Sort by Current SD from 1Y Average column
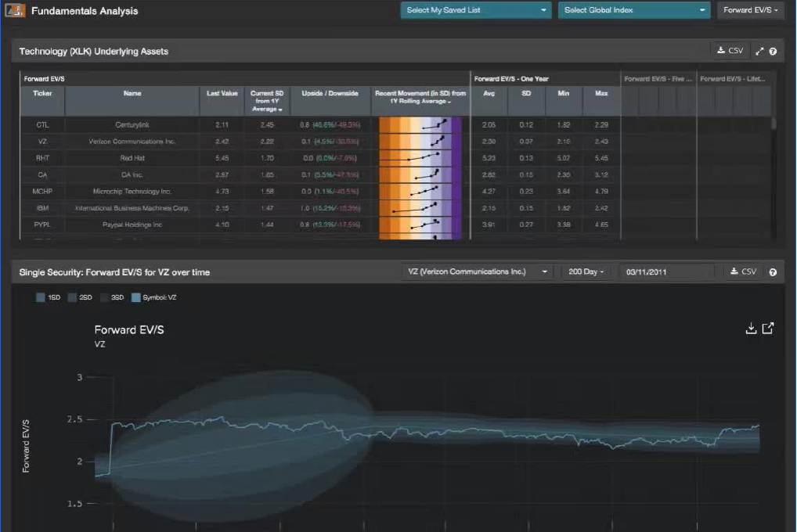797x532 pixels. click(x=267, y=101)
